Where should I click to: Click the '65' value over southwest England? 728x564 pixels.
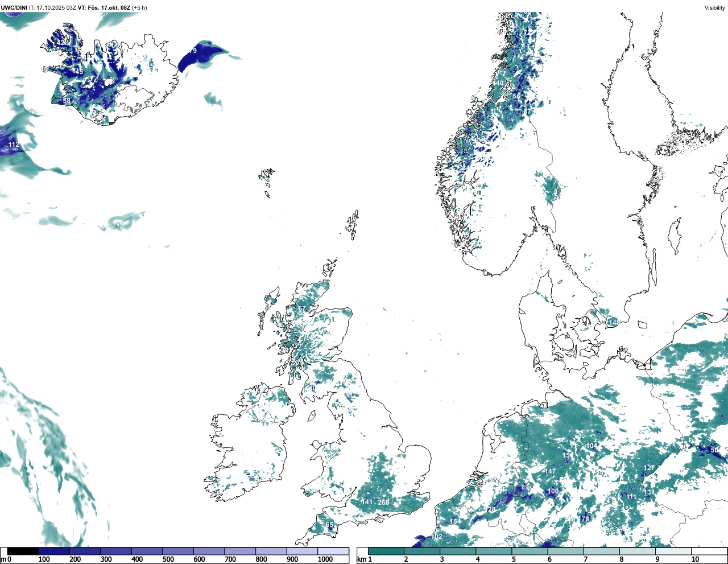coord(329,525)
